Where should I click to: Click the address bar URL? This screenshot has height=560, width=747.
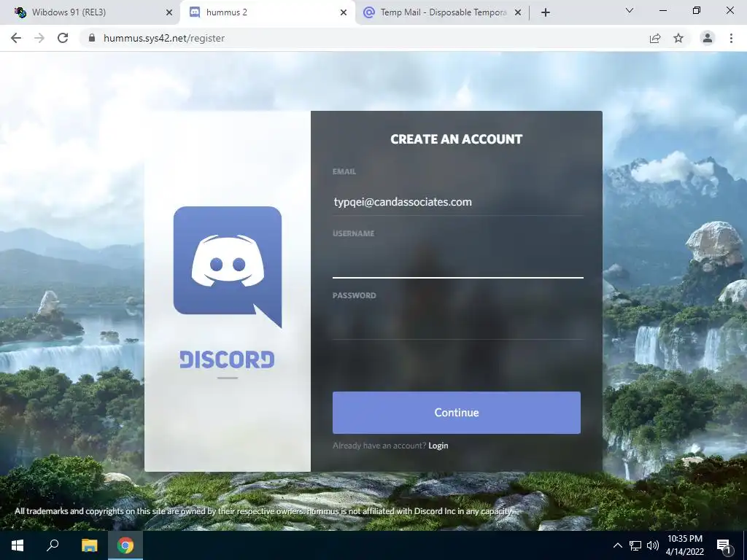pyautogui.click(x=164, y=38)
